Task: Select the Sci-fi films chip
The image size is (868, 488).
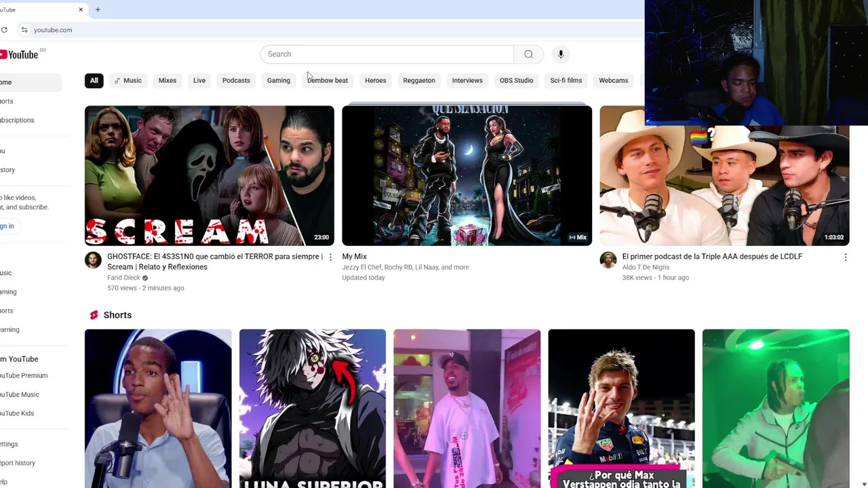Action: pos(566,81)
